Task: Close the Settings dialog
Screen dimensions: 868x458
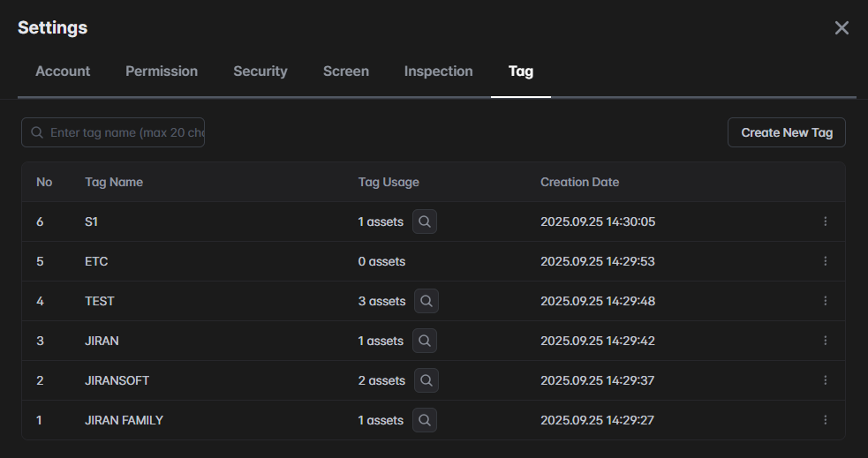Action: pyautogui.click(x=842, y=28)
